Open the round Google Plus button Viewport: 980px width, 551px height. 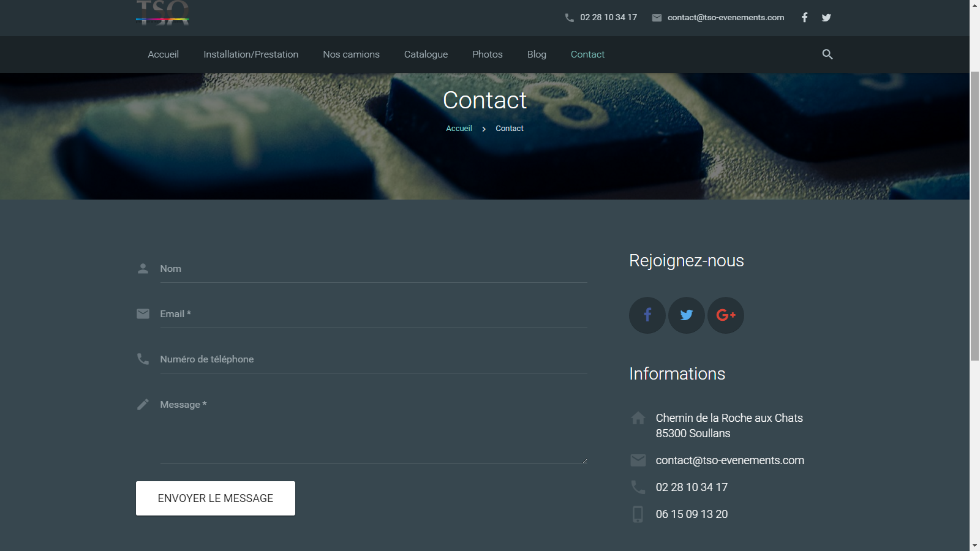[x=725, y=315]
